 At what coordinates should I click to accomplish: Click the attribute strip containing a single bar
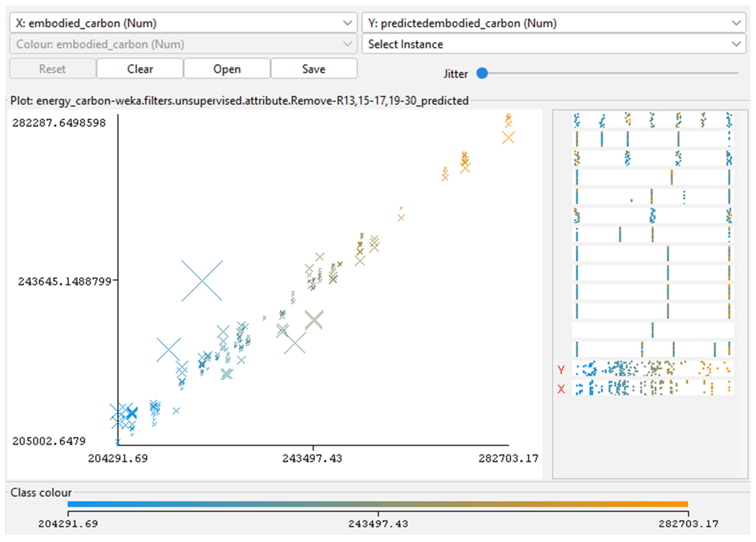pos(653,330)
